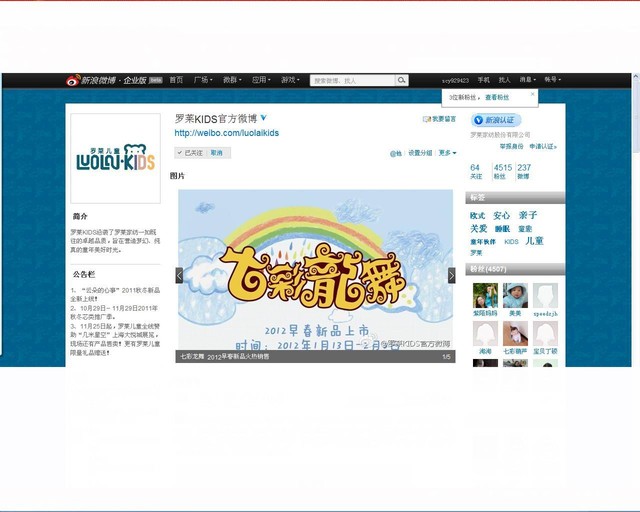Expand the 帐号 dropdown menu

click(552, 80)
